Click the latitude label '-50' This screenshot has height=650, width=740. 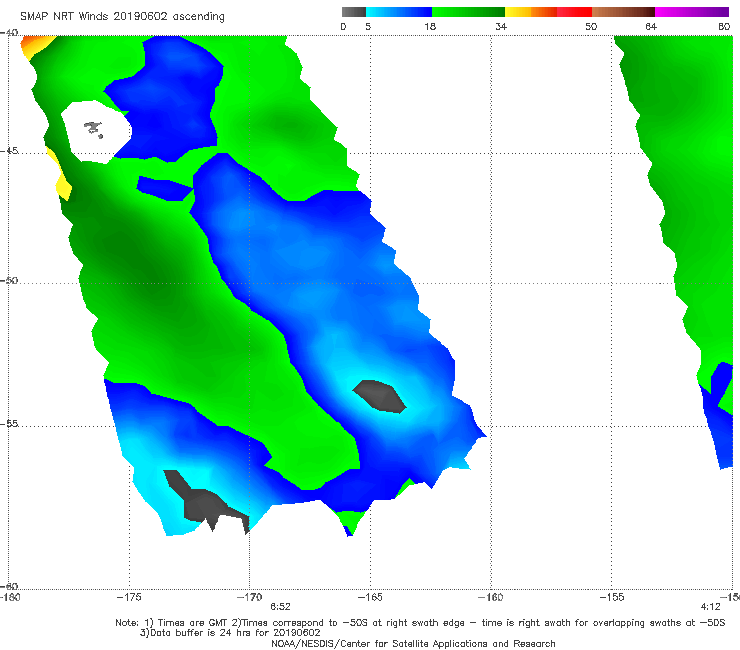click(x=9, y=280)
